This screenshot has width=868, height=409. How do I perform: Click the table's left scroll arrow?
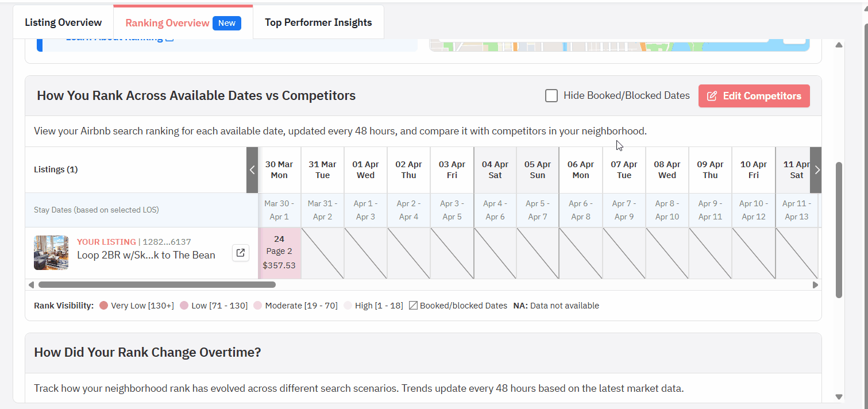pos(252,170)
